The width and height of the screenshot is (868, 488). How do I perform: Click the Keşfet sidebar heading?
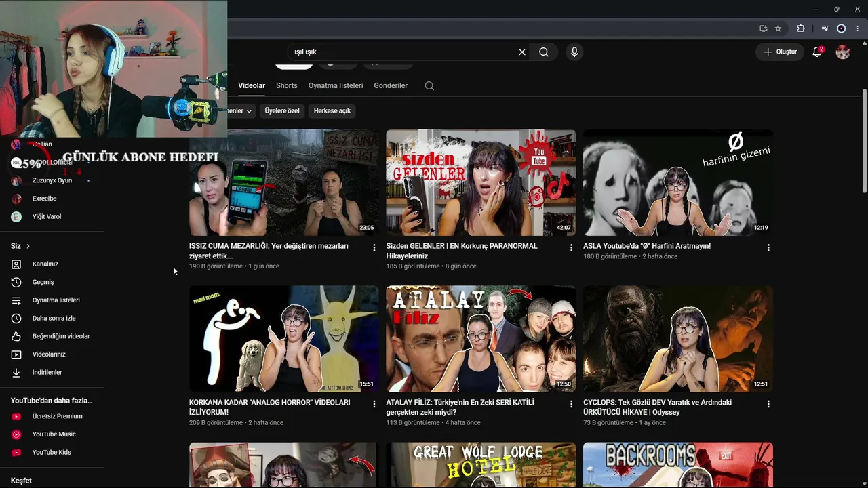point(21,481)
